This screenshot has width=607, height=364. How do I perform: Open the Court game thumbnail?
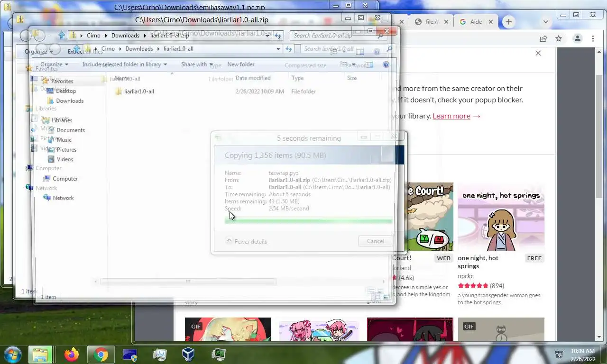[x=430, y=217]
